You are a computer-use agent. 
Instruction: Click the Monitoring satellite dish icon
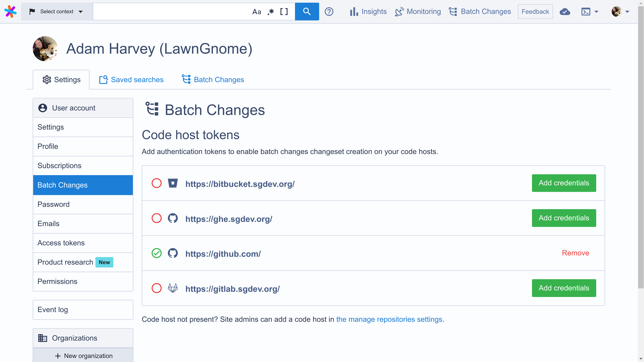(x=399, y=12)
